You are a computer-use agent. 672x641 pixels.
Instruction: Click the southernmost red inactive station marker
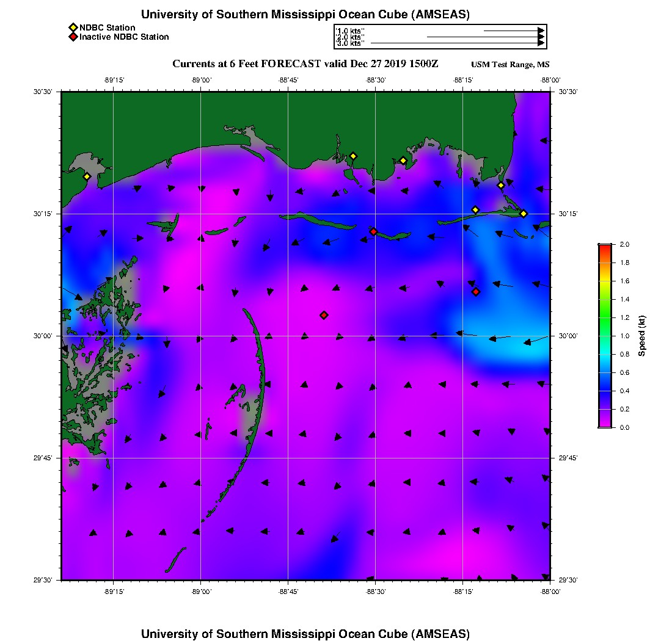324,315
